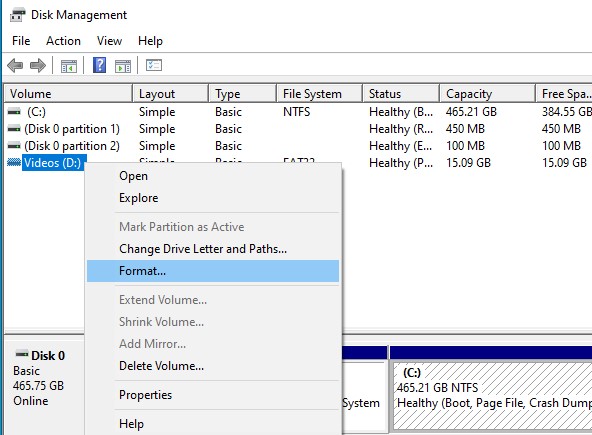Open the Action menu
The image size is (592, 435).
tap(63, 41)
